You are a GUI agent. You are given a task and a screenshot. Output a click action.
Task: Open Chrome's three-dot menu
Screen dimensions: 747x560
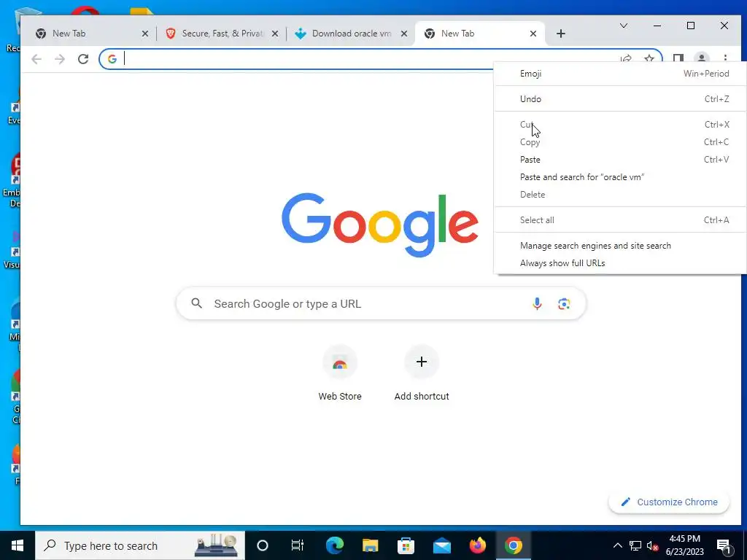725,58
